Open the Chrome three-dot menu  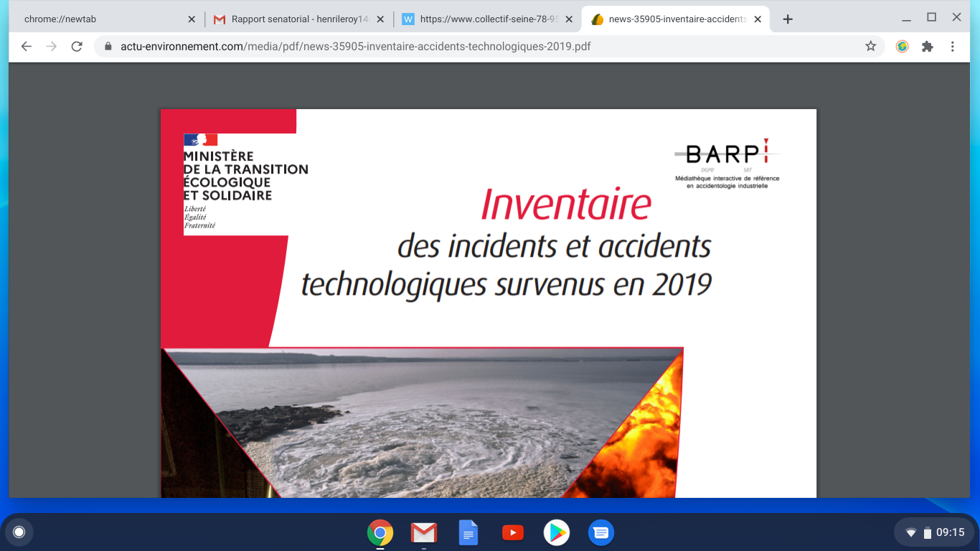(952, 47)
